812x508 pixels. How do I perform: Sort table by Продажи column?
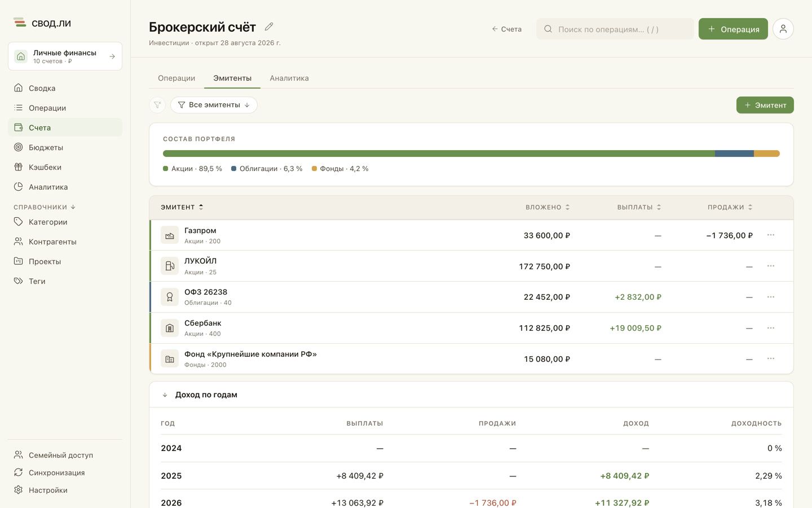pyautogui.click(x=730, y=207)
